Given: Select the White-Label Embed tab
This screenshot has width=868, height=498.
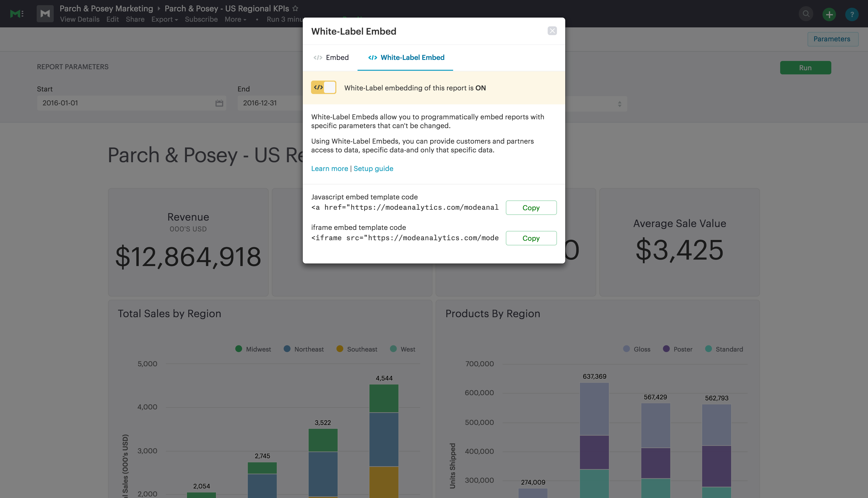Looking at the screenshot, I should pos(406,57).
